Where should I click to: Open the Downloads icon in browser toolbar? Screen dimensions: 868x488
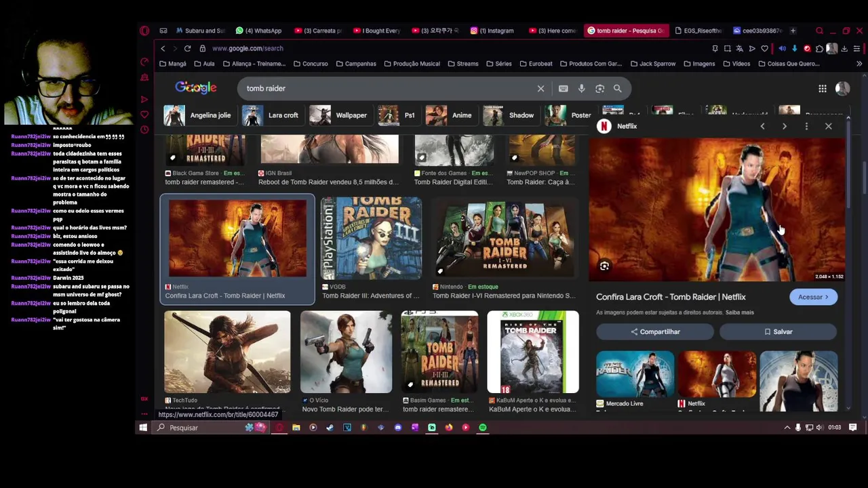(844, 49)
